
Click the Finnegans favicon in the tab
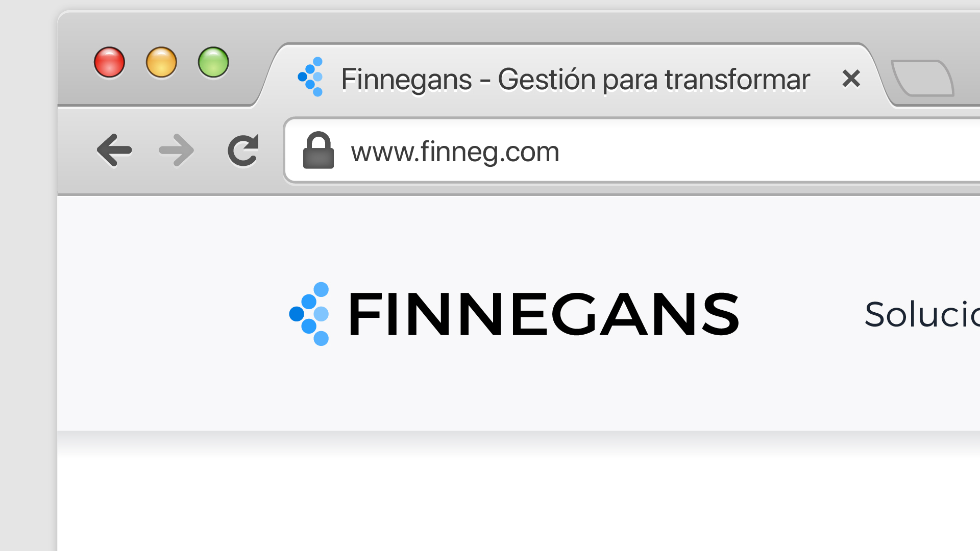click(311, 77)
